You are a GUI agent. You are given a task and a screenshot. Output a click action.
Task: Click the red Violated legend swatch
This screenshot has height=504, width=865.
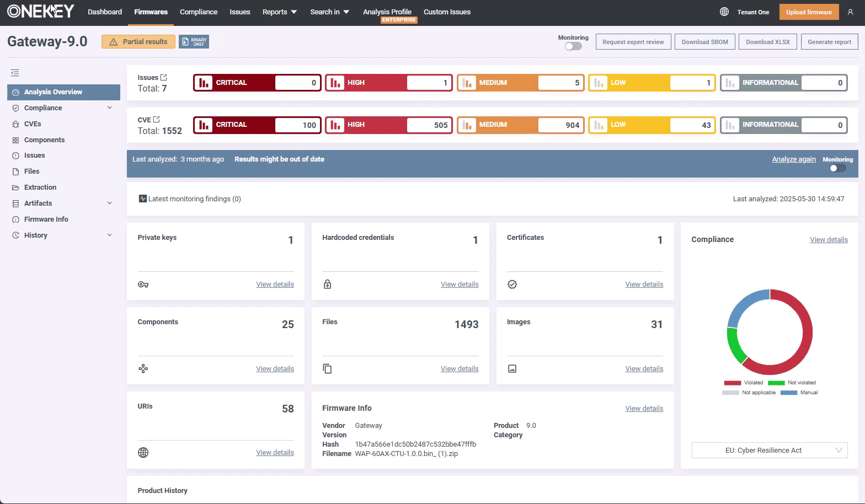[x=732, y=383]
